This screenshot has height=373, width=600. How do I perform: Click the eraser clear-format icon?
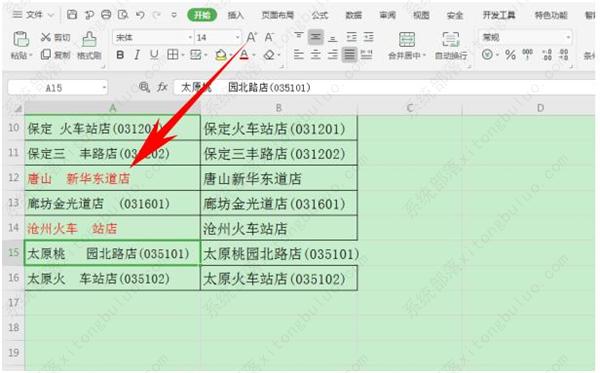tap(269, 55)
